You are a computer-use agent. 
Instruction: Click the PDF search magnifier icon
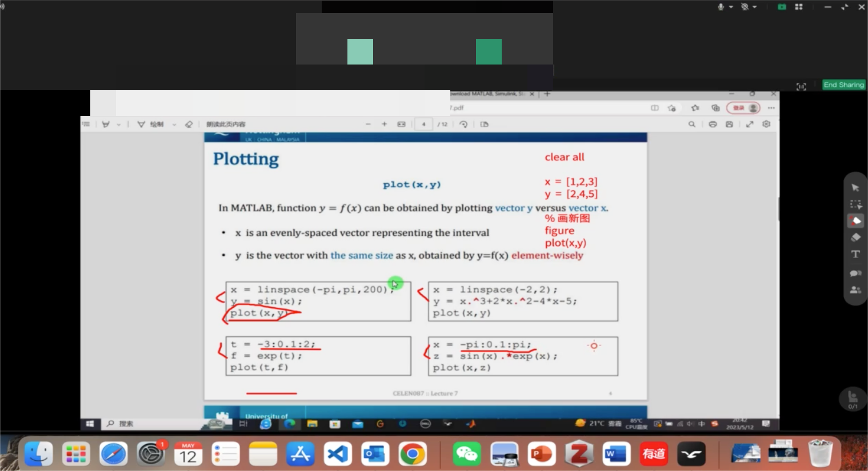[691, 124]
